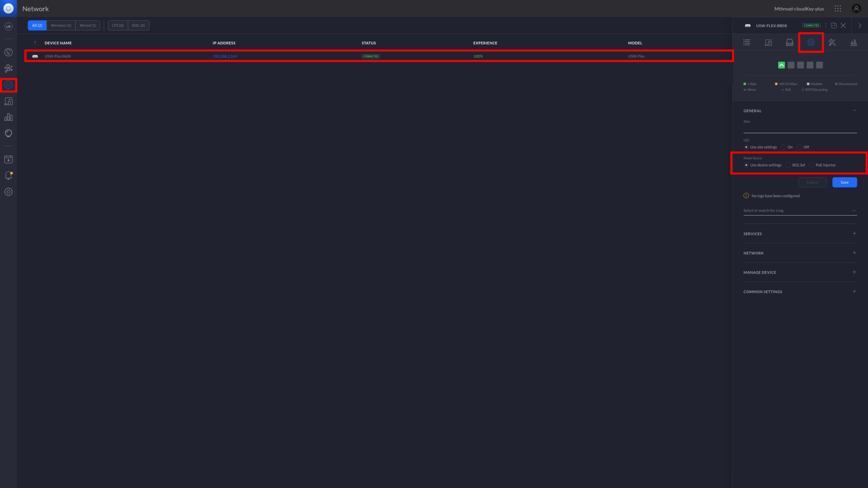This screenshot has height=488, width=868.
Task: Select the 802.3af power source option
Action: [788, 165]
